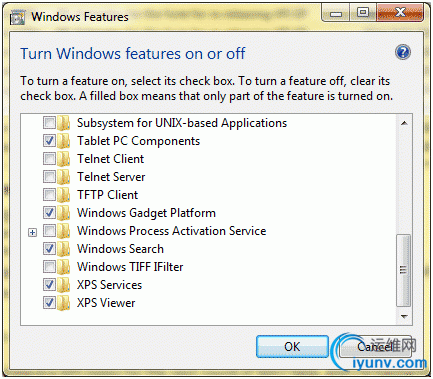The image size is (433, 379).
Task: Click the Windows TIFF IFilter folder icon
Action: pyautogui.click(x=63, y=267)
